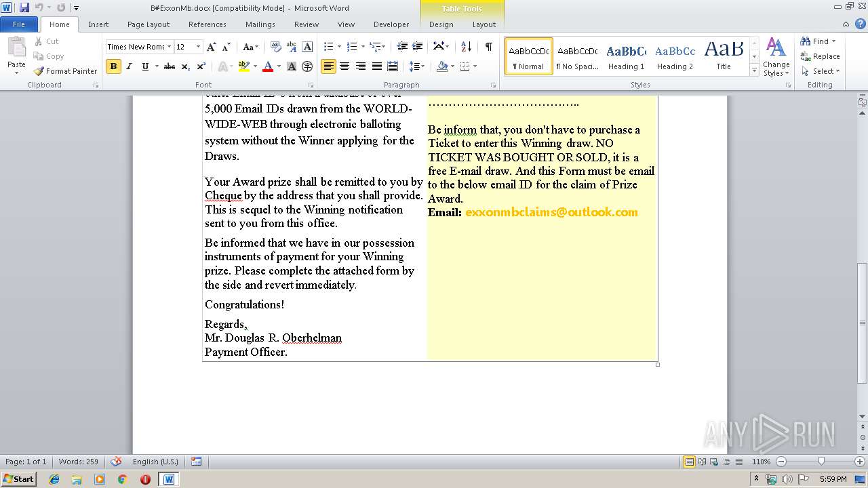Pick the font color red A

point(267,66)
